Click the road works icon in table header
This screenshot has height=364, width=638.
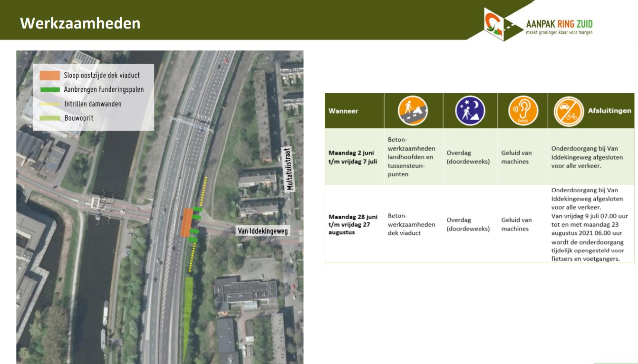[x=413, y=111]
